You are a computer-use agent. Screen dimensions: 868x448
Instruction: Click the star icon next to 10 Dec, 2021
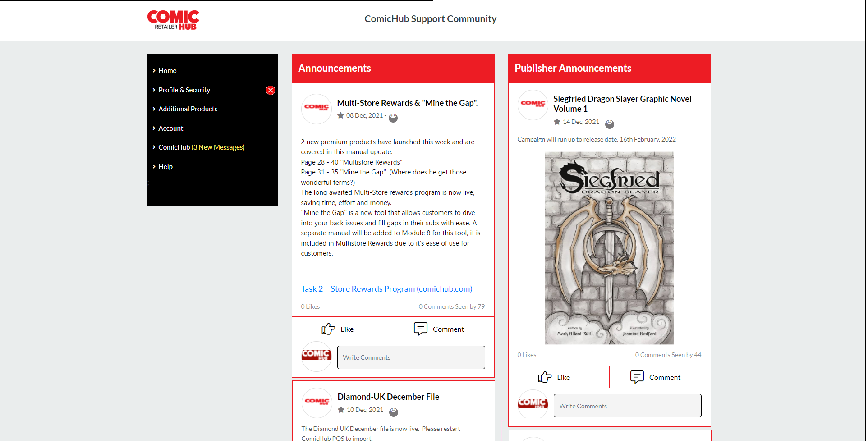pyautogui.click(x=341, y=410)
